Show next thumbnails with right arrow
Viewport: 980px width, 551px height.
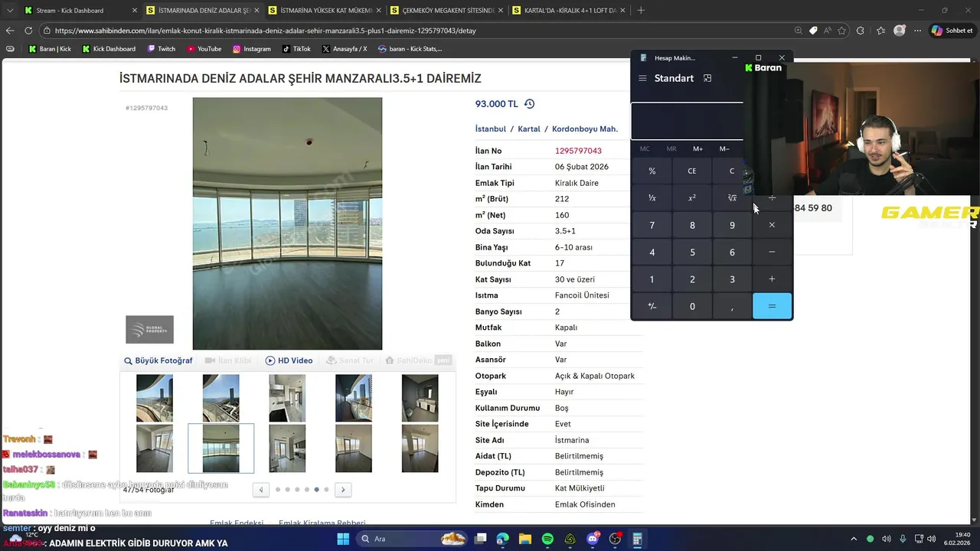343,490
